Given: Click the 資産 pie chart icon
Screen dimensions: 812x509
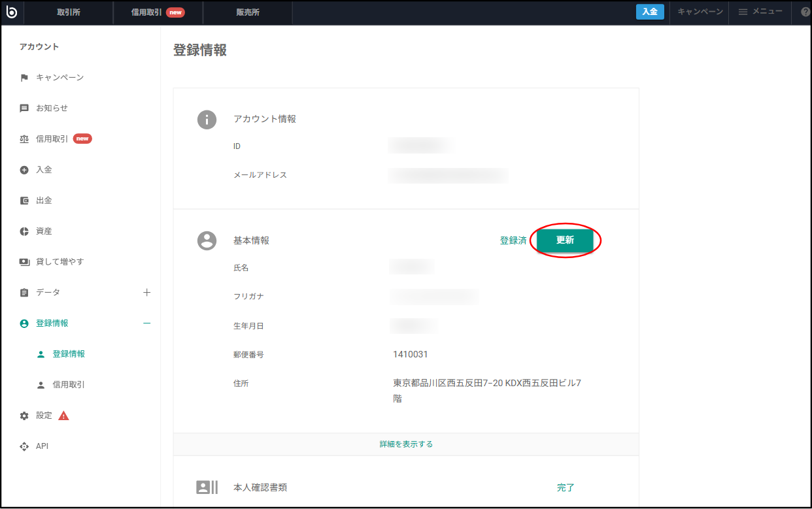Looking at the screenshot, I should [24, 231].
